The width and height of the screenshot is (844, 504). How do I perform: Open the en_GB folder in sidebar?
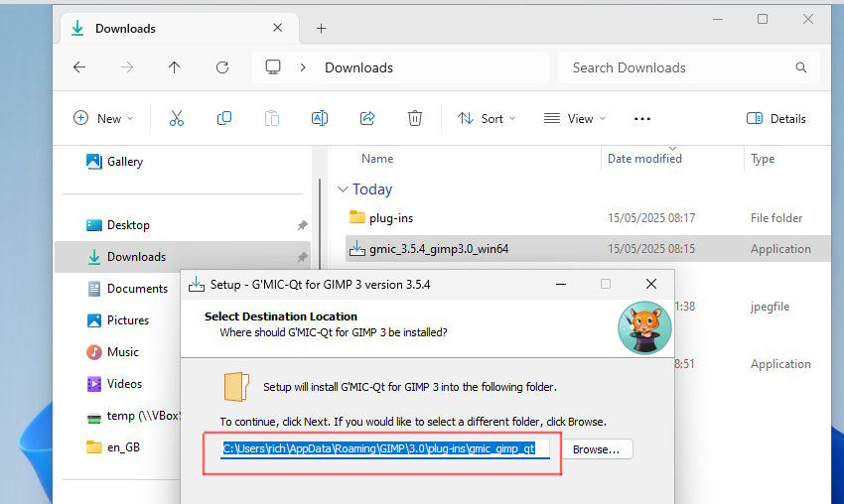point(113,447)
